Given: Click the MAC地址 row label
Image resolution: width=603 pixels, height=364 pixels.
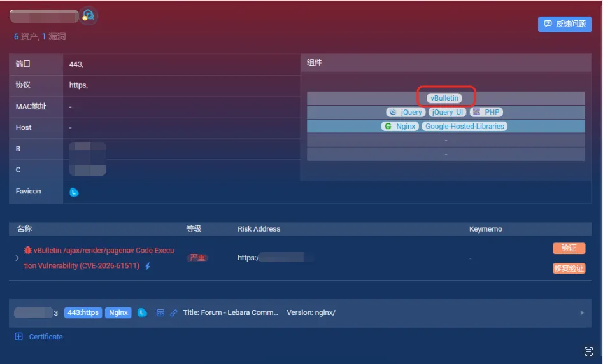Looking at the screenshot, I should (31, 106).
